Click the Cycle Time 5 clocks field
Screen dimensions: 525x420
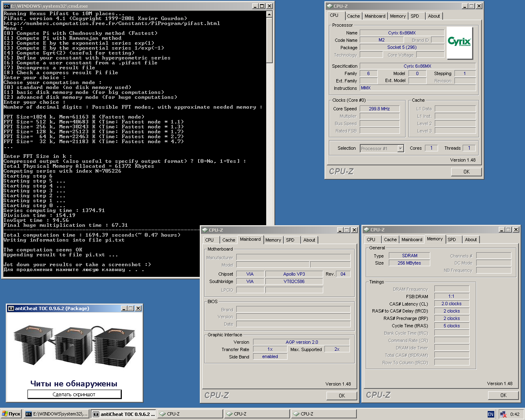(x=451, y=326)
